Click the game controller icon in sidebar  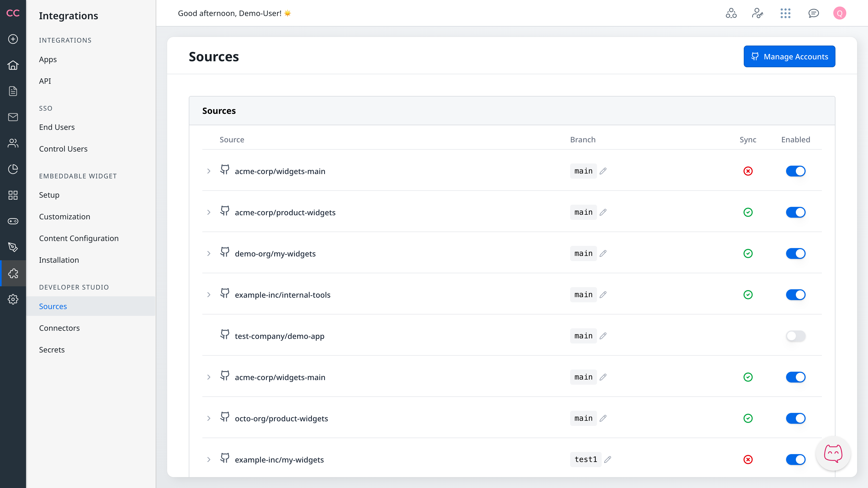point(13,221)
